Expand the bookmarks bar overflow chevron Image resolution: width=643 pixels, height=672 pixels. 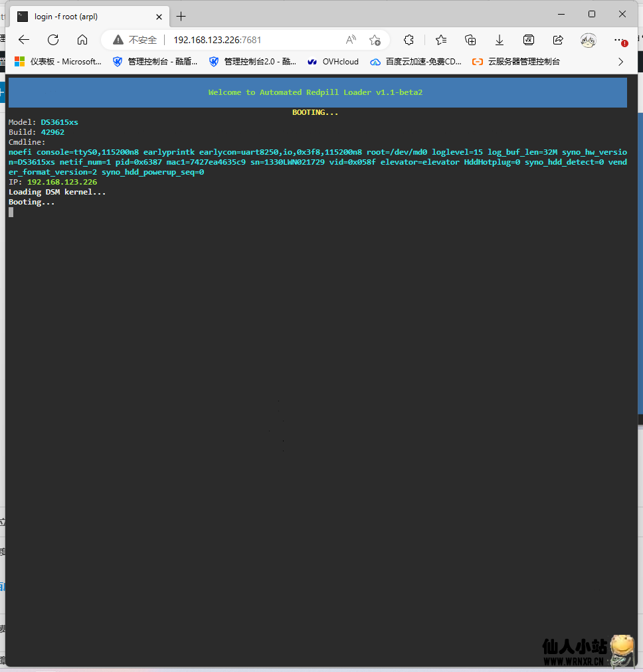(621, 62)
